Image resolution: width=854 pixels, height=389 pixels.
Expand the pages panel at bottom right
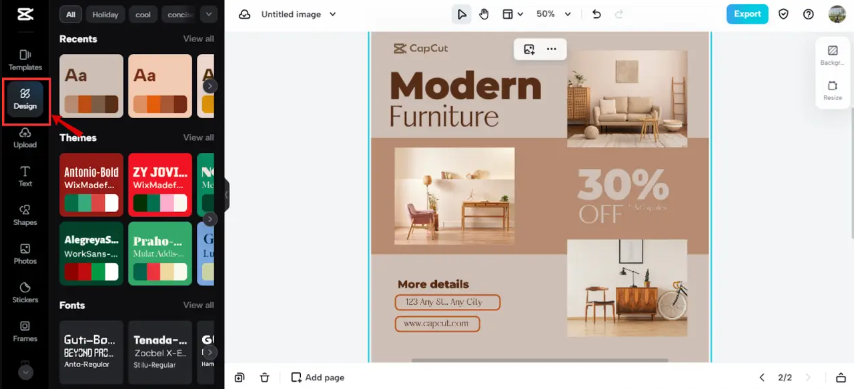tap(841, 377)
